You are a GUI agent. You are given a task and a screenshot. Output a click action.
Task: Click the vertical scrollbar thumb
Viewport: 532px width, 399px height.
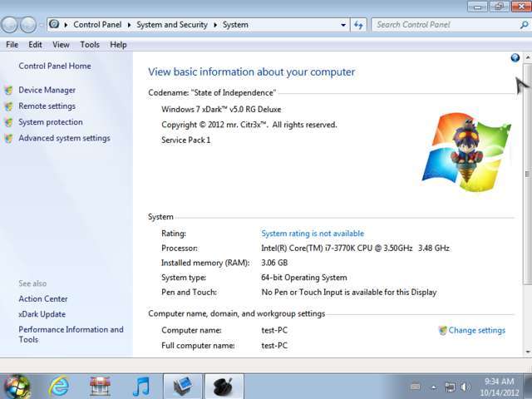(x=528, y=174)
